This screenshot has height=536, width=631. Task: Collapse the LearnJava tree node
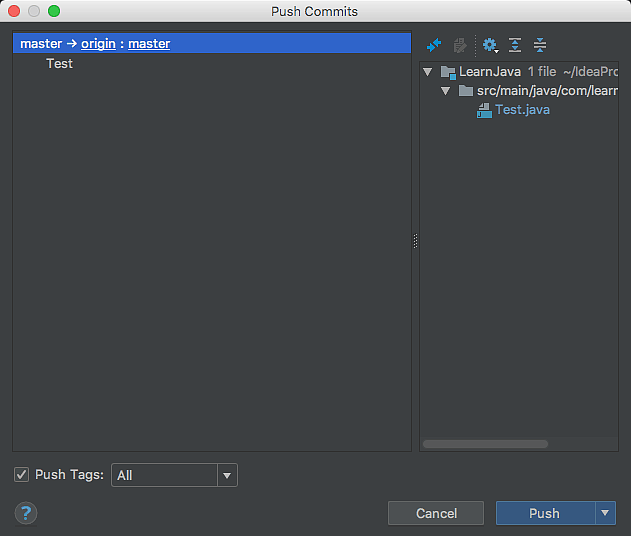pyautogui.click(x=428, y=72)
